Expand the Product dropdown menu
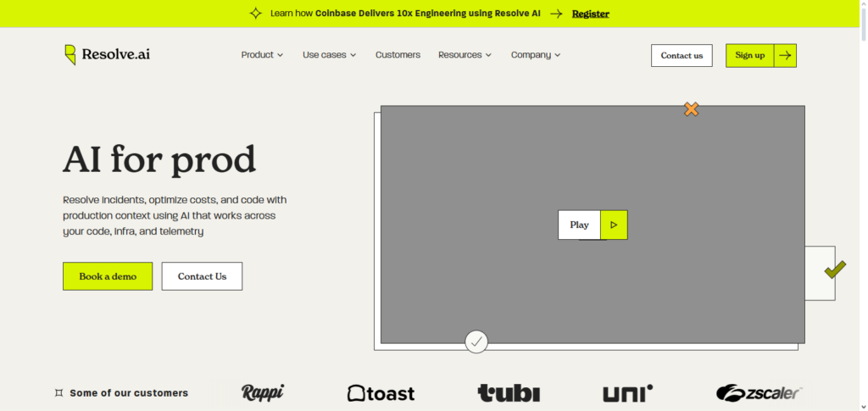Screen dimensions: 868x411 point(262,55)
